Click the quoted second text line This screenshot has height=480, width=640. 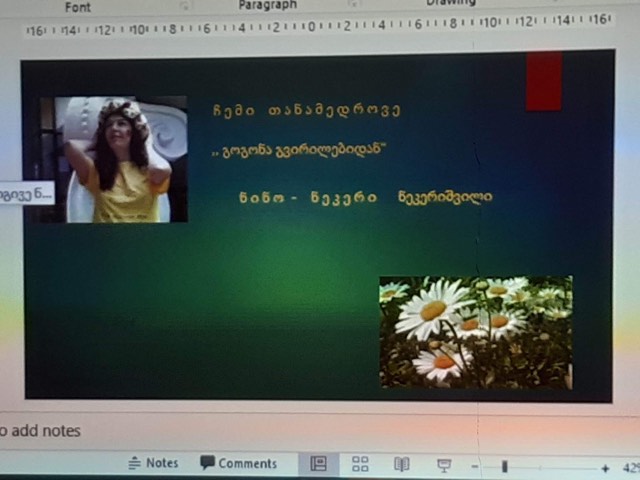pos(299,152)
